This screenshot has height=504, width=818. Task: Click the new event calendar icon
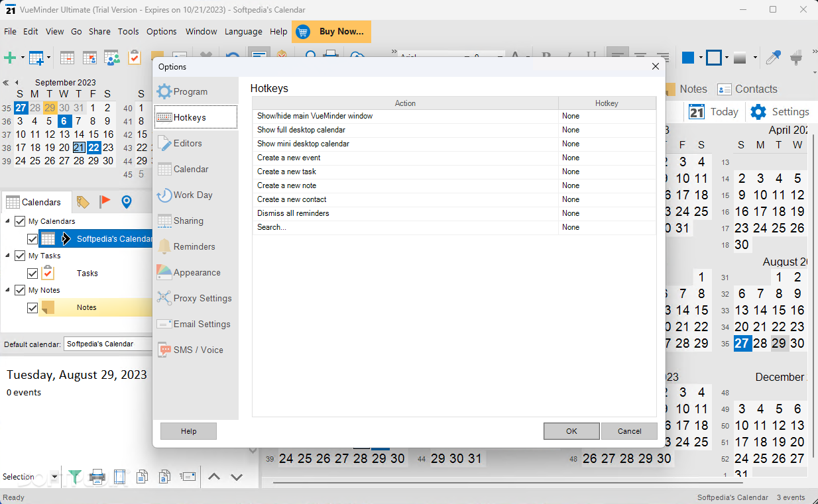67,58
